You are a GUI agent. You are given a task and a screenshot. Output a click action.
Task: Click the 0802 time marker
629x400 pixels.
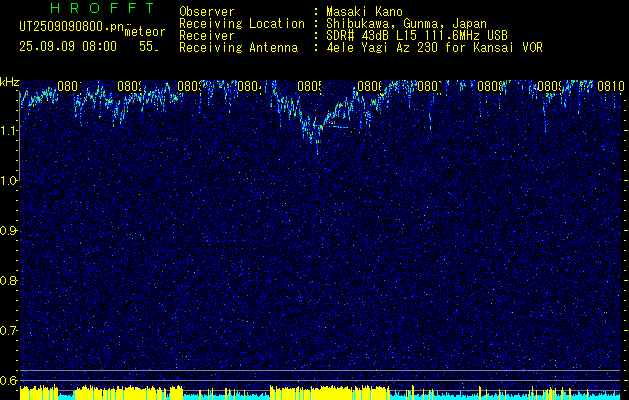pos(130,86)
